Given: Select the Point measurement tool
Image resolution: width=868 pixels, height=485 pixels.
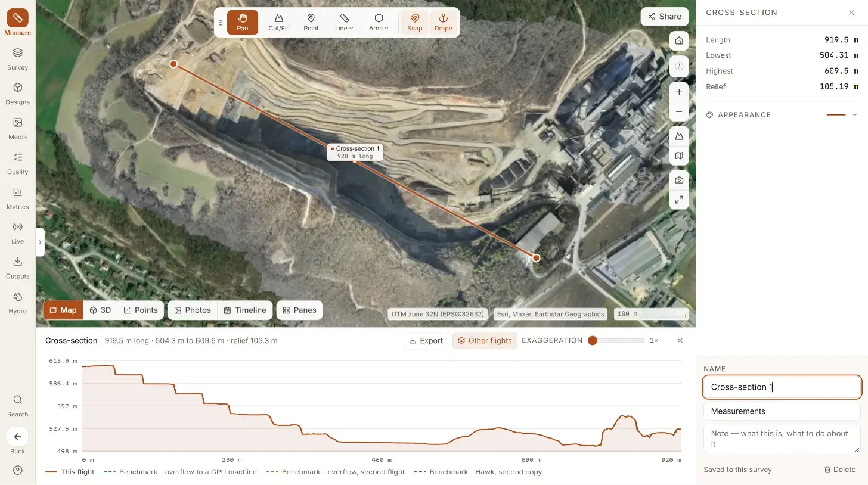Looking at the screenshot, I should (x=311, y=23).
